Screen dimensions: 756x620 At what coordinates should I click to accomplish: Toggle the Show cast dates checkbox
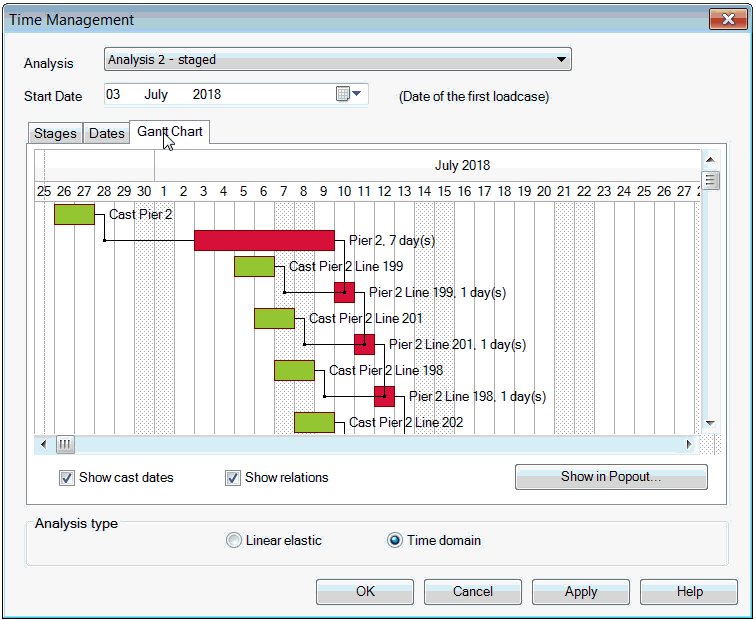(x=67, y=478)
